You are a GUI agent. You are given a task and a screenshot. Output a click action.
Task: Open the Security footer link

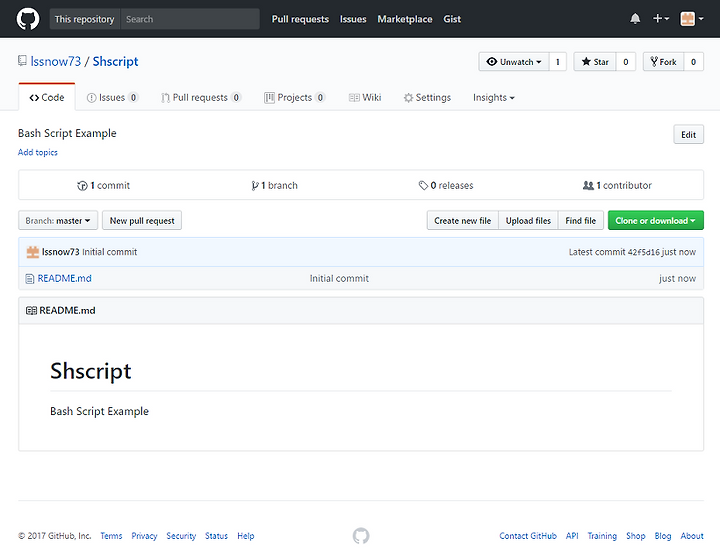181,536
